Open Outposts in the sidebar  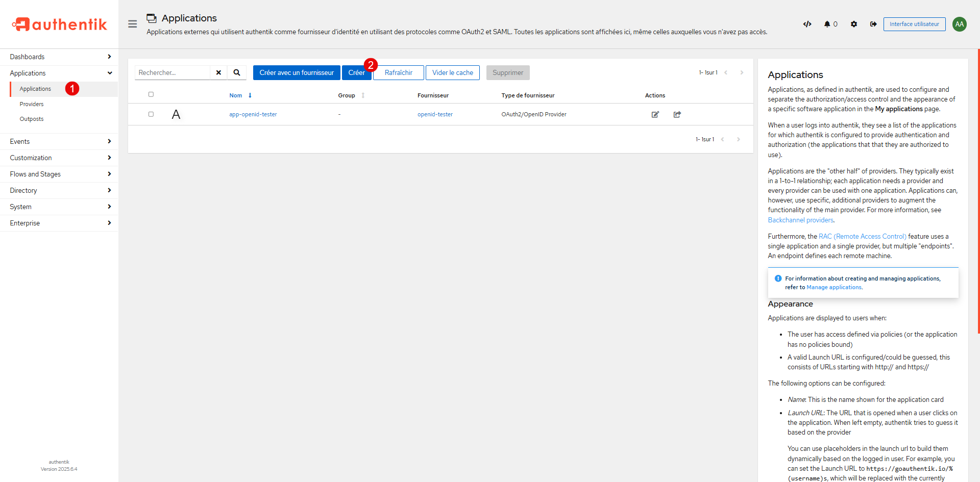[x=32, y=119]
